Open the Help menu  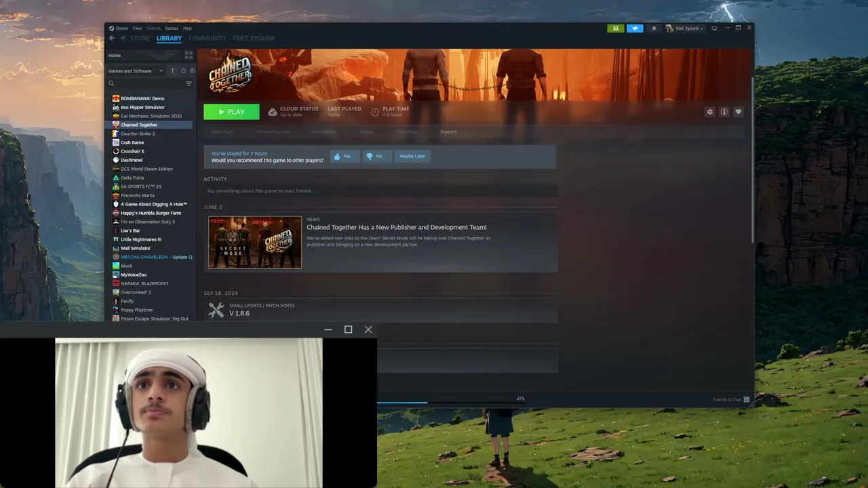(187, 28)
